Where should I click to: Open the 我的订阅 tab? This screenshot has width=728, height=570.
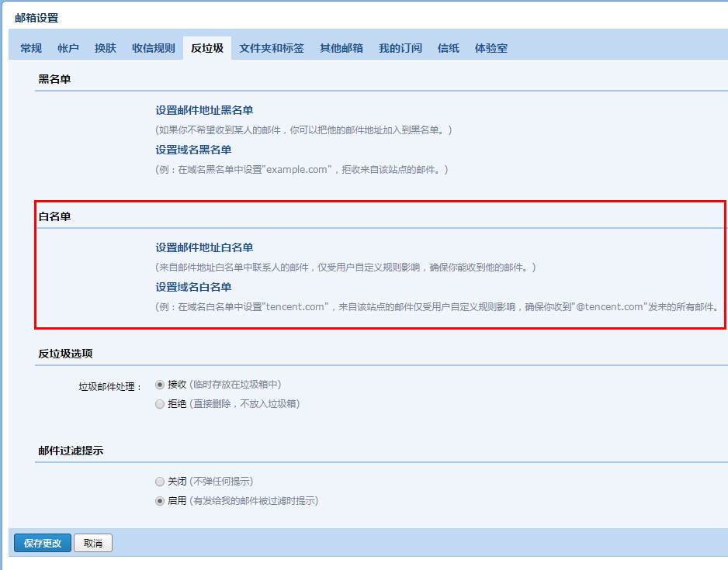click(x=400, y=48)
